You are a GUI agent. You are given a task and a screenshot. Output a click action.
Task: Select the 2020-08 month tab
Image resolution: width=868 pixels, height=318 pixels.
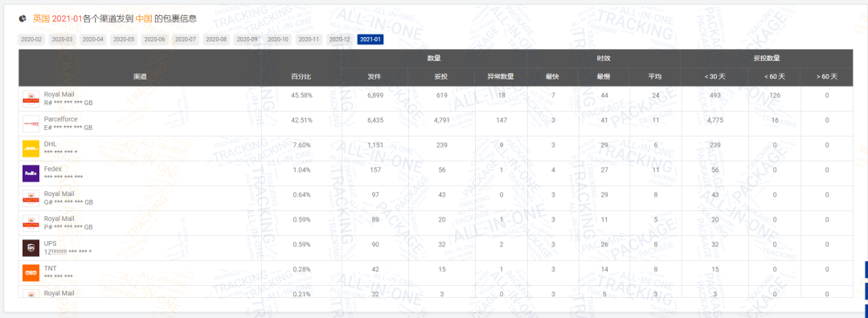[x=216, y=39]
